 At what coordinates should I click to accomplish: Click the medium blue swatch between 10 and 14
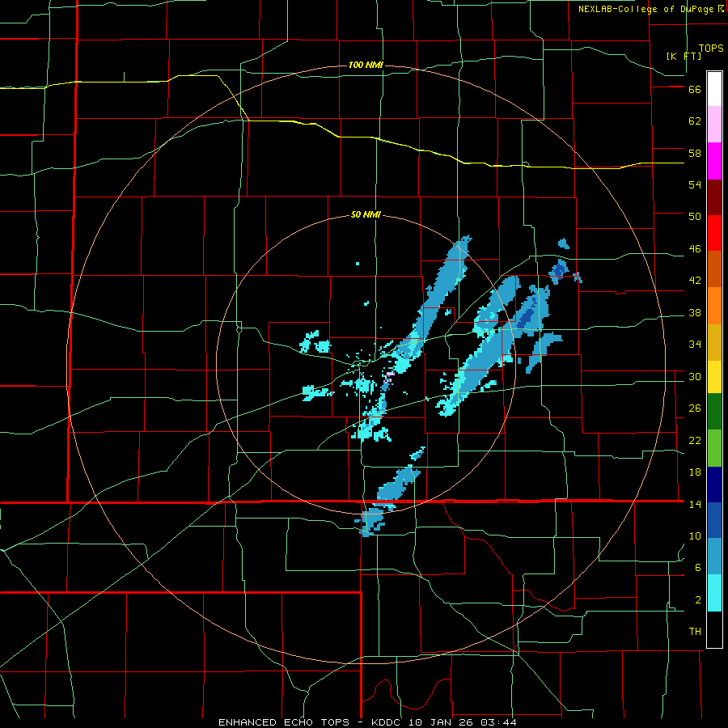(x=714, y=520)
